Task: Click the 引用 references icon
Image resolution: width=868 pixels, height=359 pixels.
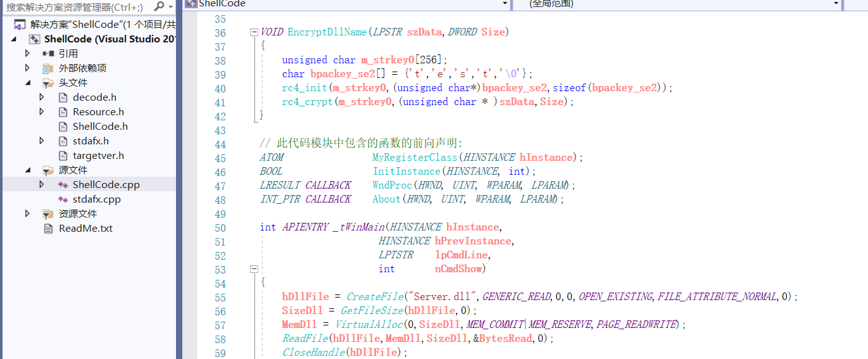Action: point(48,54)
